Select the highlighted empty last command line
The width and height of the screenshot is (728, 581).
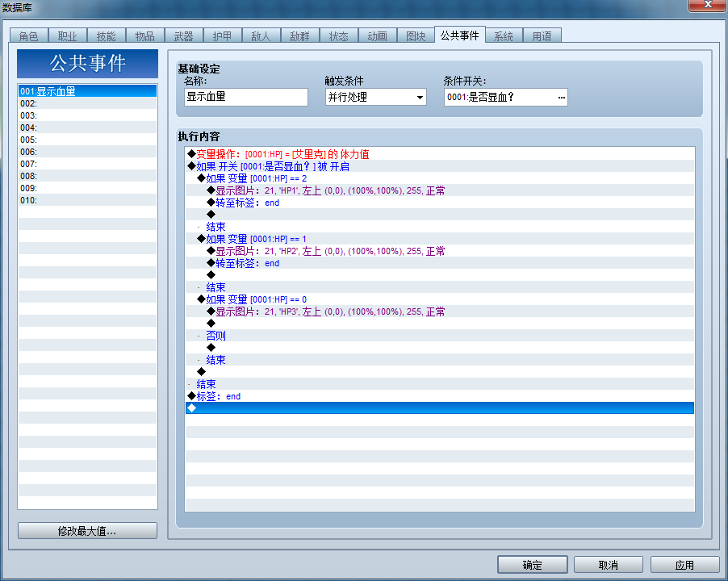coord(440,408)
